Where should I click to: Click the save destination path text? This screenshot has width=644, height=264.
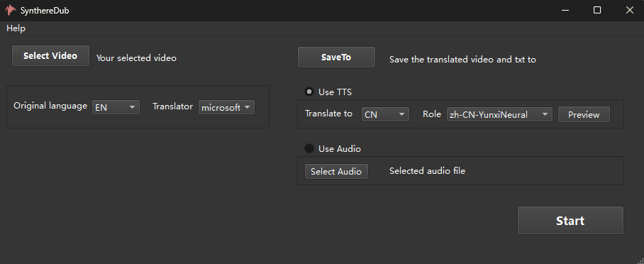pyautogui.click(x=462, y=60)
